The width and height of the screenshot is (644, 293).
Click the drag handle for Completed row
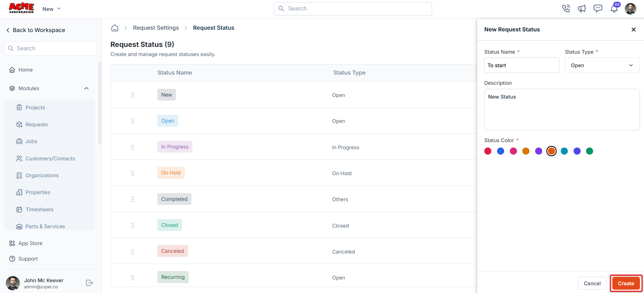pyautogui.click(x=133, y=199)
